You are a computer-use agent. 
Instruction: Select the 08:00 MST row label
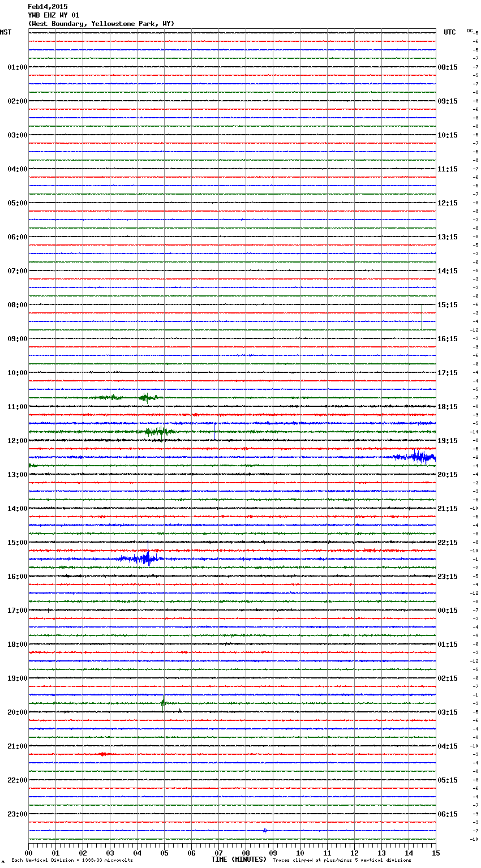[x=17, y=305]
